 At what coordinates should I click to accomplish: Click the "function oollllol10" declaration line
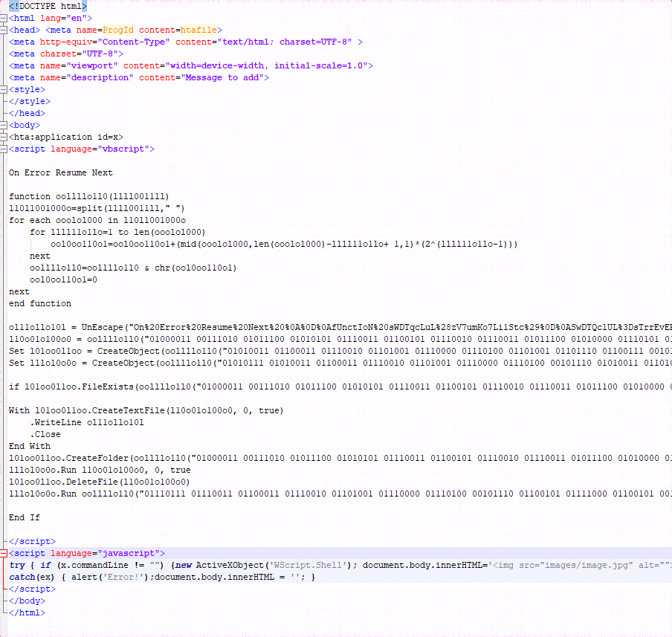pos(88,196)
